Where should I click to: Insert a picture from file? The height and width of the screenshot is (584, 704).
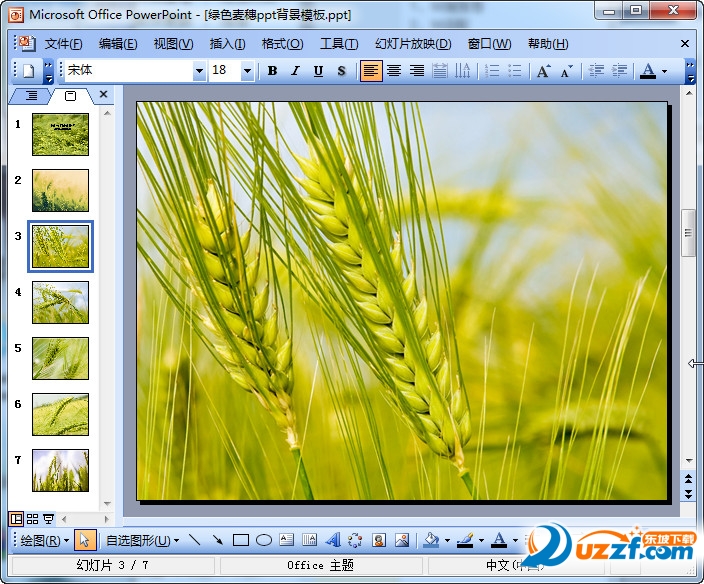click(402, 540)
